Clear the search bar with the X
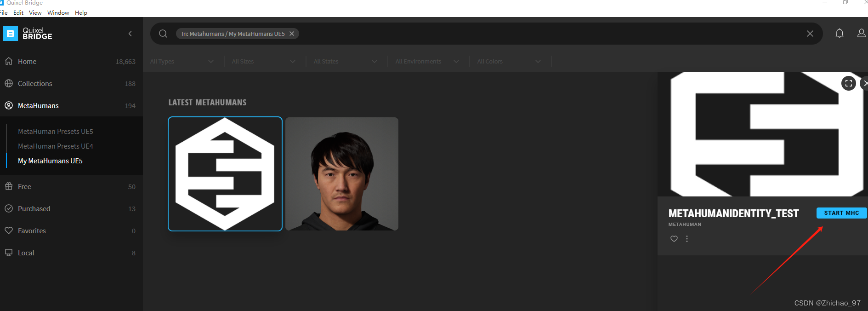This screenshot has height=311, width=868. [810, 34]
